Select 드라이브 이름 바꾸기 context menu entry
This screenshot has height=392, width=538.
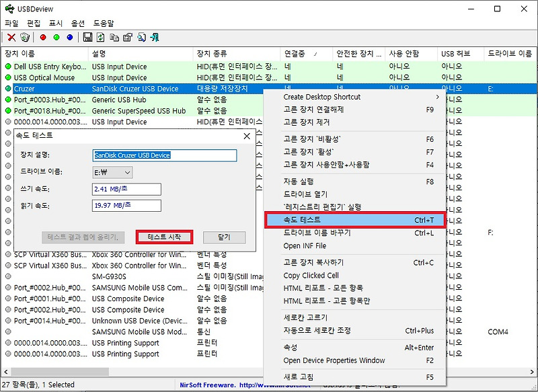coord(355,233)
